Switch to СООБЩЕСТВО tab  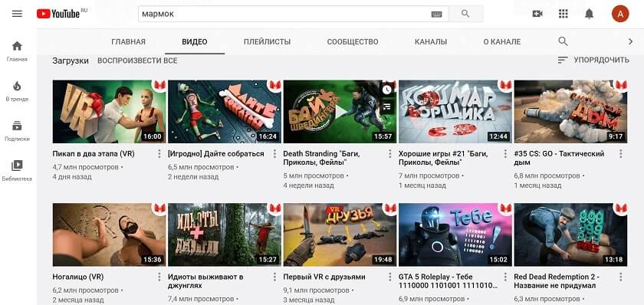tap(353, 42)
